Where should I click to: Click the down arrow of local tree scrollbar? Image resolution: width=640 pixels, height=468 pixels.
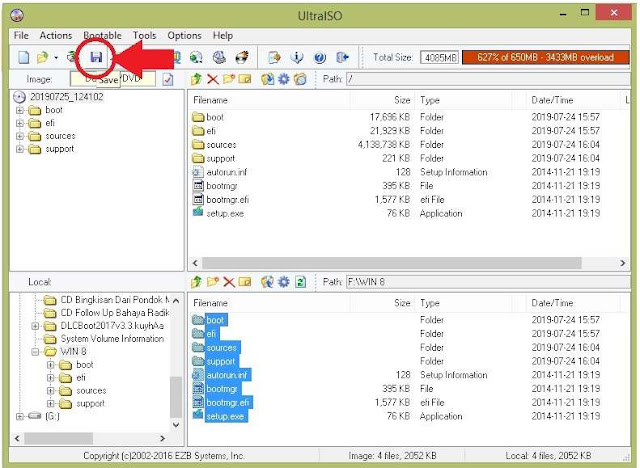(x=176, y=425)
